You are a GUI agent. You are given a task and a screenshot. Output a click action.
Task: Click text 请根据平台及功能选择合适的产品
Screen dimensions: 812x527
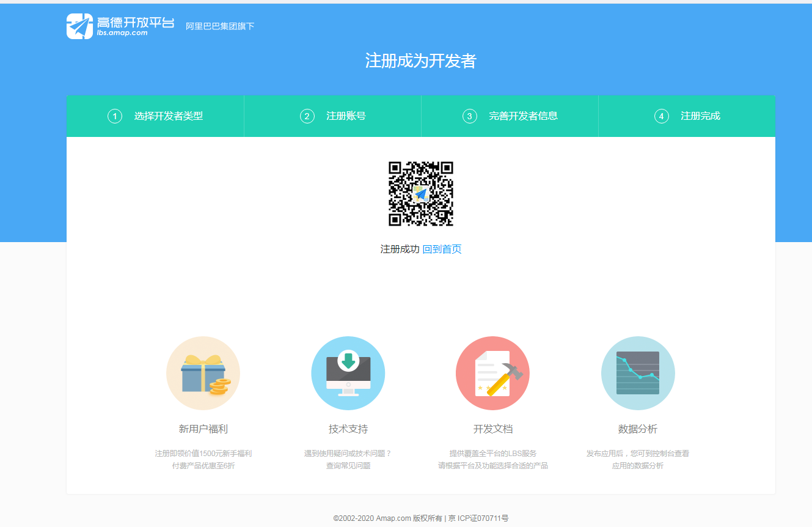click(493, 466)
